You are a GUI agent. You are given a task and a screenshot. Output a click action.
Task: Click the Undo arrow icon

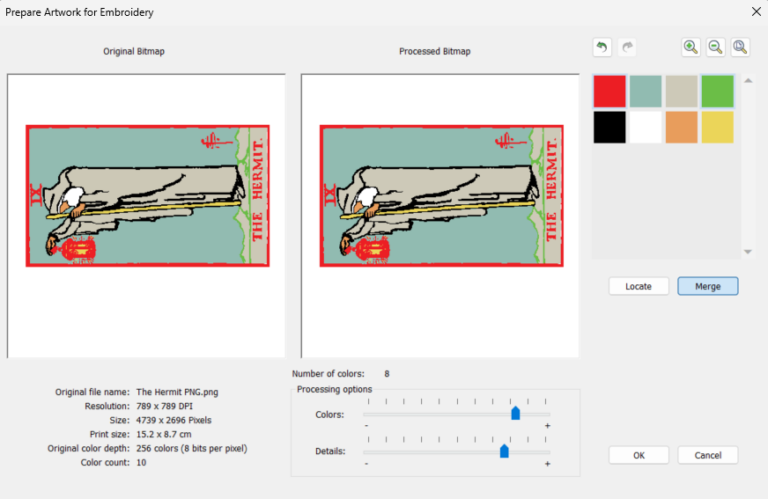point(602,48)
